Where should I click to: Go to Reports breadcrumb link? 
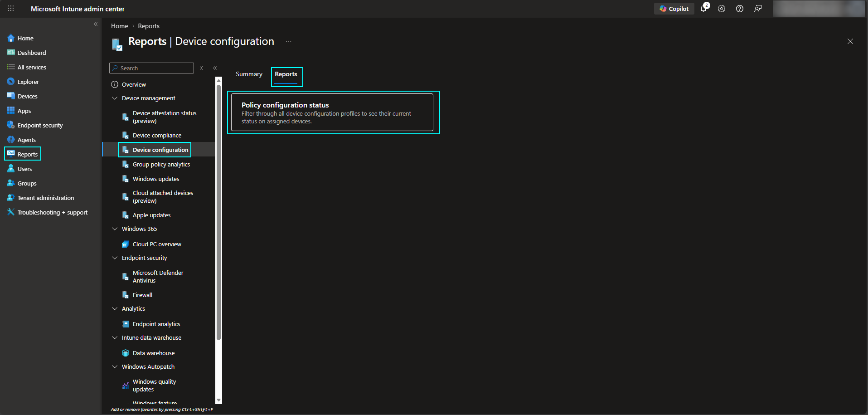click(x=149, y=26)
